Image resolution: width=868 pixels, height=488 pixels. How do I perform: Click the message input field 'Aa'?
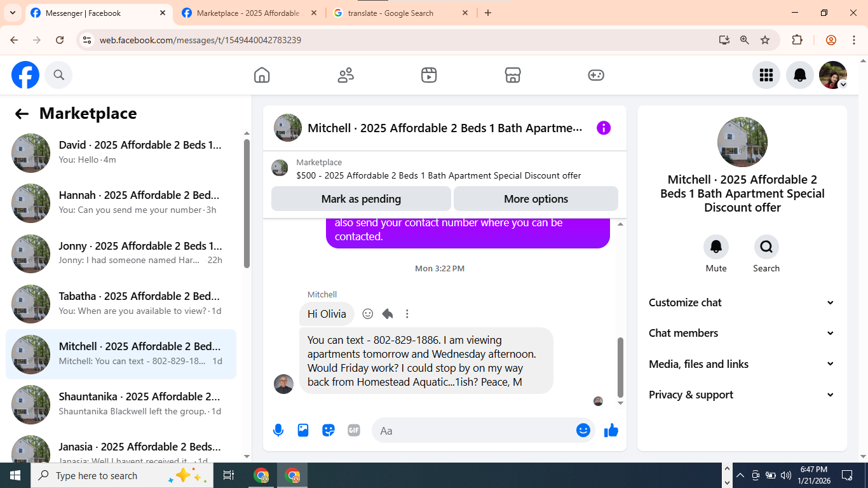473,430
